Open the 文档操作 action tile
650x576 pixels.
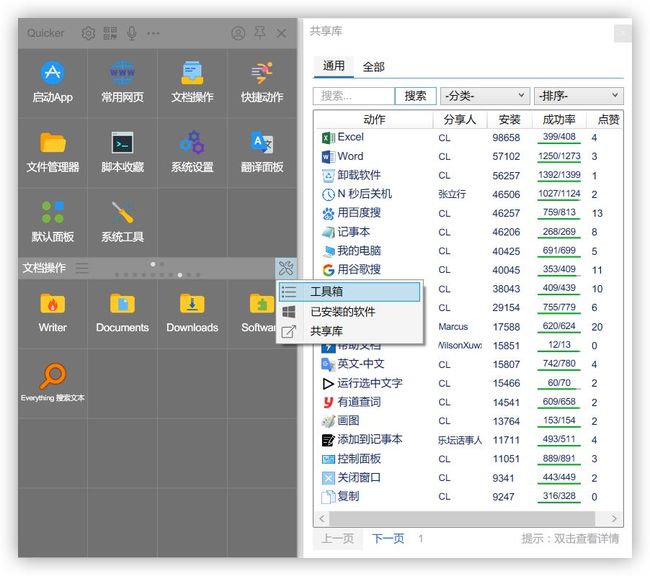click(192, 82)
